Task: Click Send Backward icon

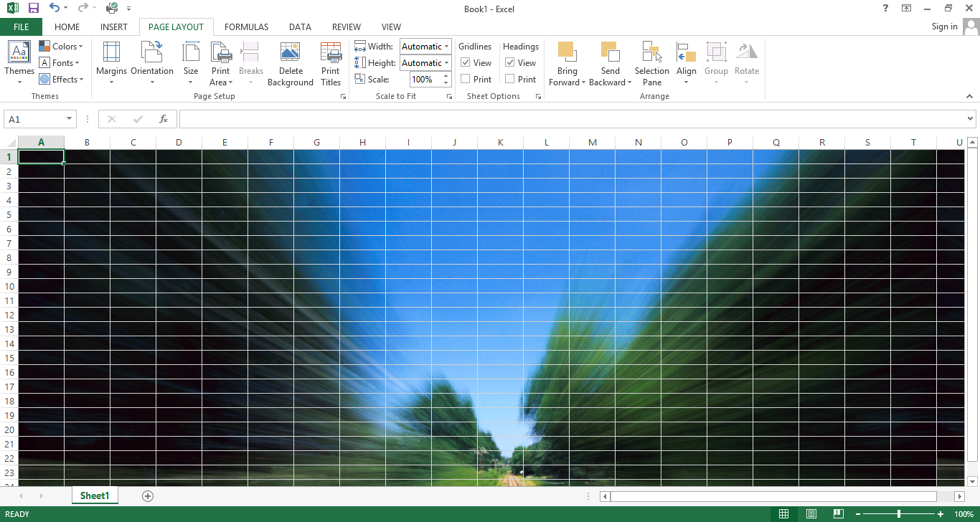Action: 610,52
